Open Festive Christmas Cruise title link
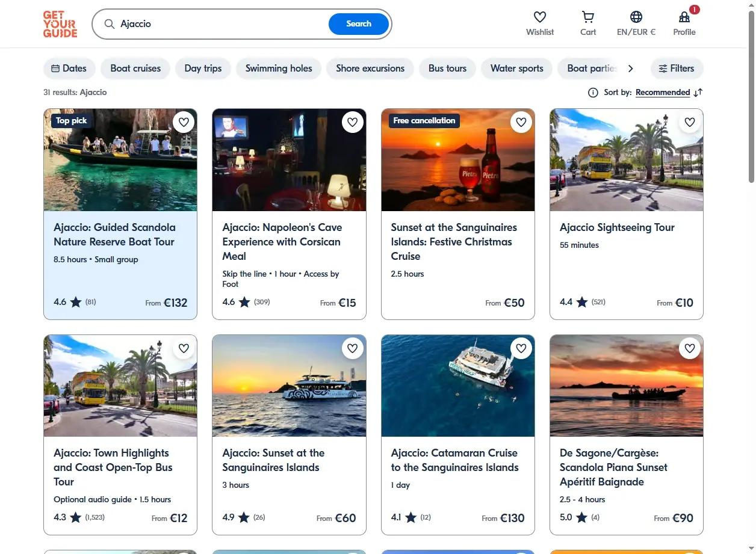 pyautogui.click(x=454, y=242)
